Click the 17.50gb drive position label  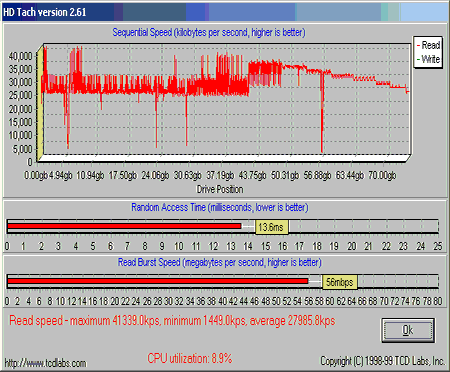pos(123,175)
